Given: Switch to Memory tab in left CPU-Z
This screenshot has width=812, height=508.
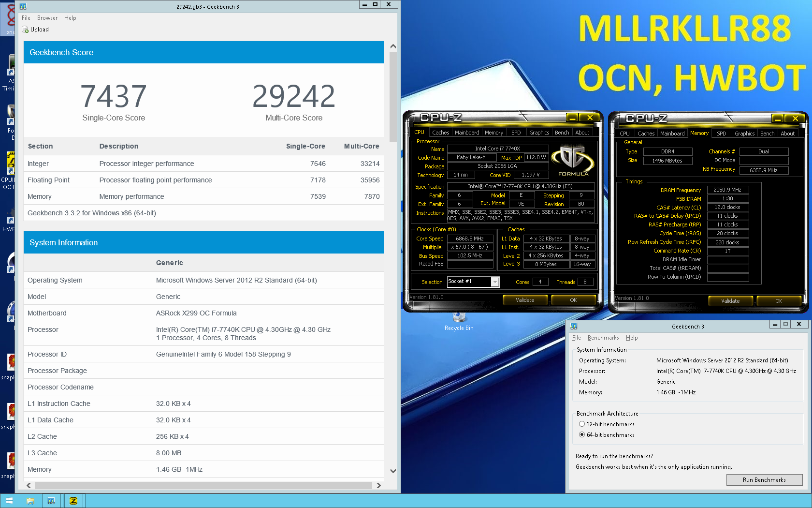Looking at the screenshot, I should [494, 133].
